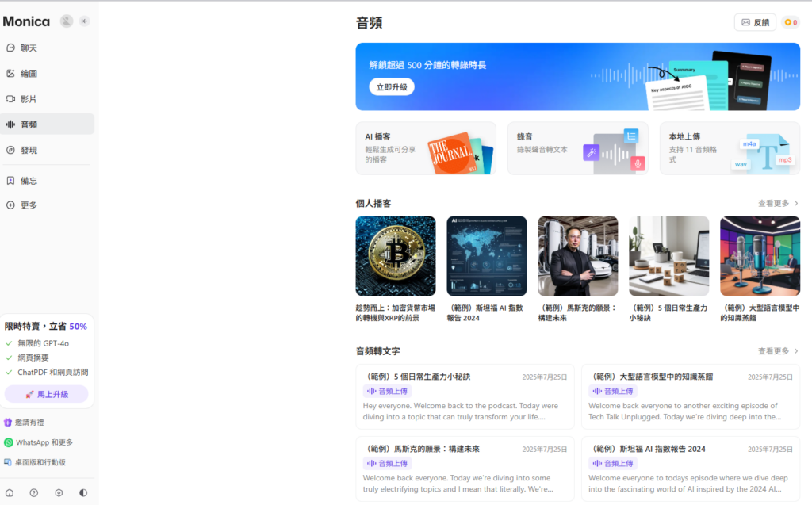Open the 斯坦福 AI 指數報告 world map thumbnail
The width and height of the screenshot is (812, 505).
(487, 256)
